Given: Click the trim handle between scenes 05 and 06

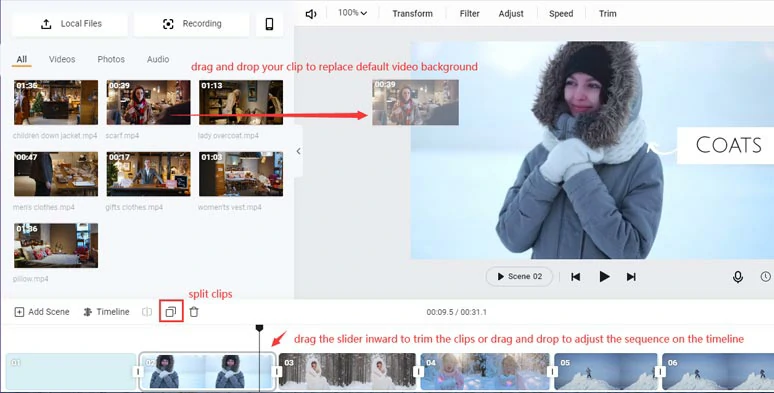Looking at the screenshot, I should pos(660,372).
